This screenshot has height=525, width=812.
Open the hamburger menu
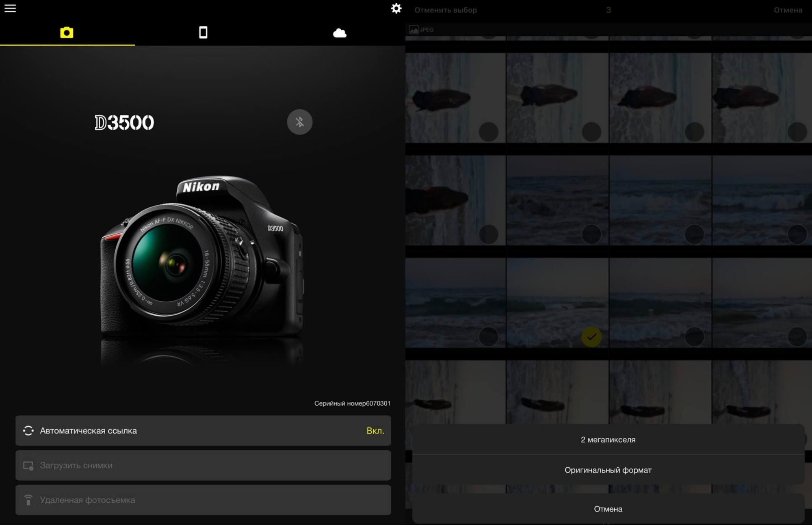coord(10,9)
